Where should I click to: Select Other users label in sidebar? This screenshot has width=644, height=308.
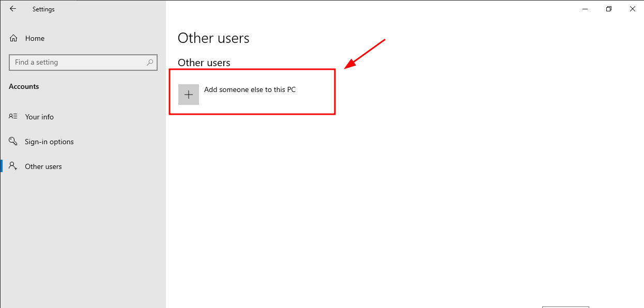click(x=43, y=166)
